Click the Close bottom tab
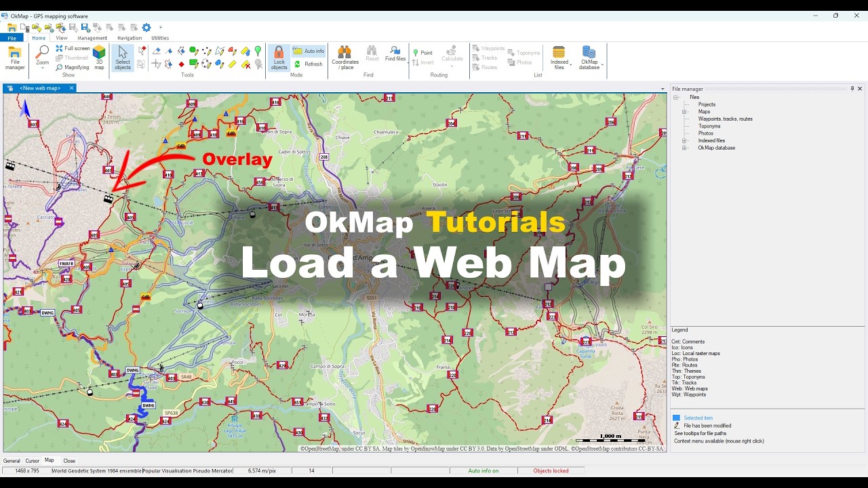Screen dimensions: 868x488 tap(69, 461)
